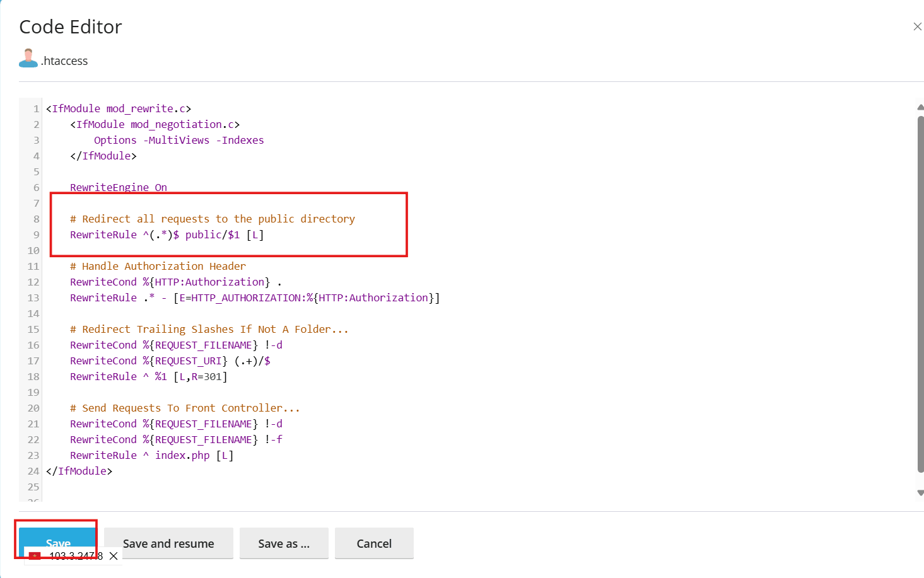The height and width of the screenshot is (578, 924).
Task: Click the scrollbar up arrow
Action: coord(919,107)
